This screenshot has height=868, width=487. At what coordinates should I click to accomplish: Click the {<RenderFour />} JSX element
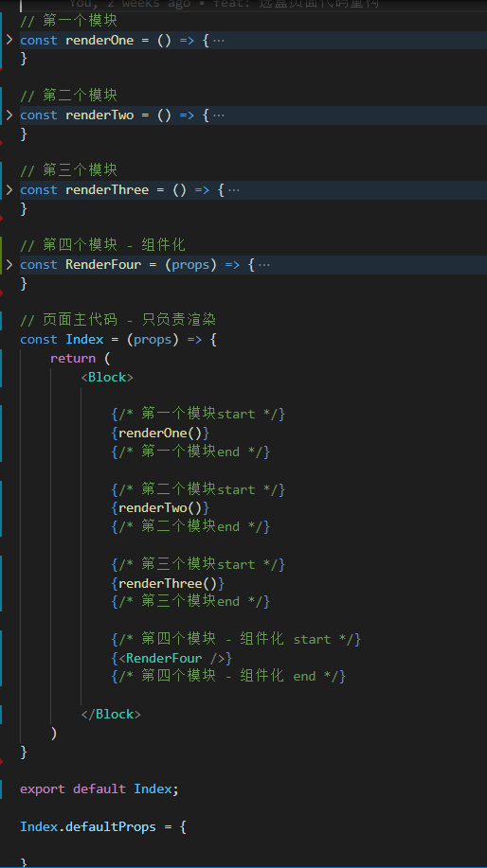(x=171, y=658)
